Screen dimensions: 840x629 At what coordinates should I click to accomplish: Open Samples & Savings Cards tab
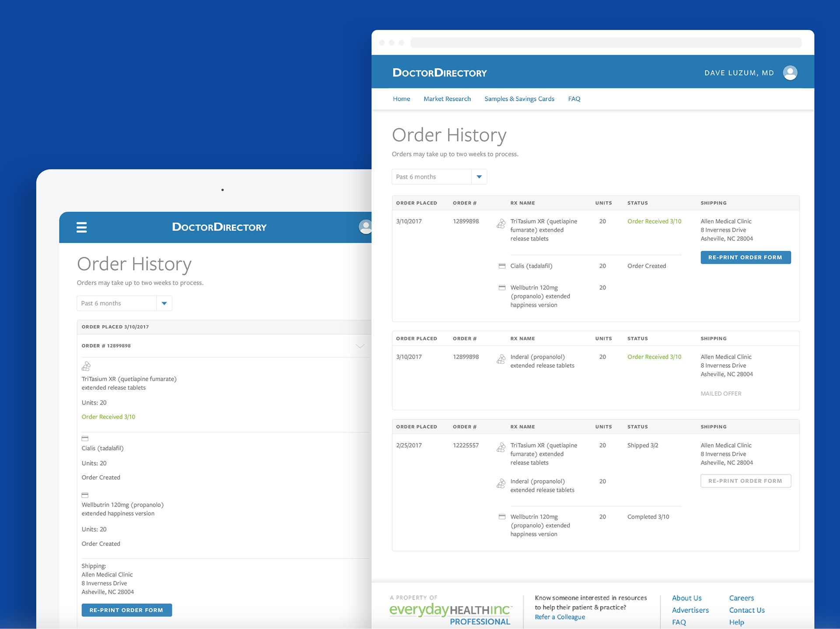pos(519,99)
